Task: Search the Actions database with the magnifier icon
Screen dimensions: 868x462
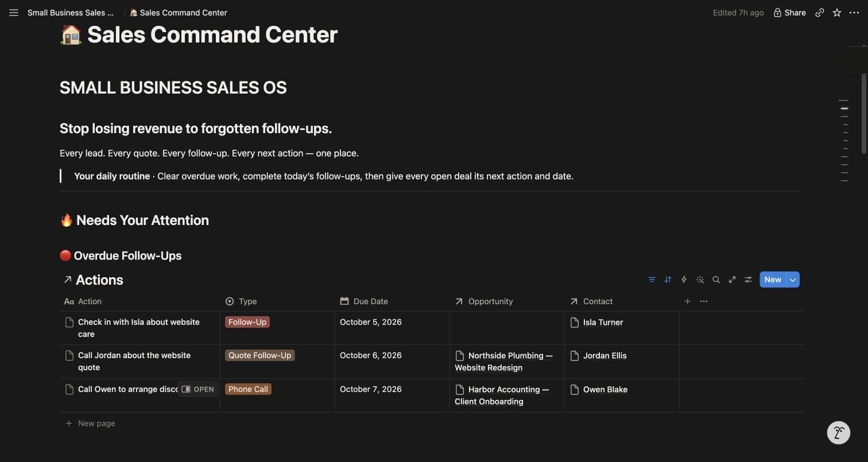Action: [716, 279]
